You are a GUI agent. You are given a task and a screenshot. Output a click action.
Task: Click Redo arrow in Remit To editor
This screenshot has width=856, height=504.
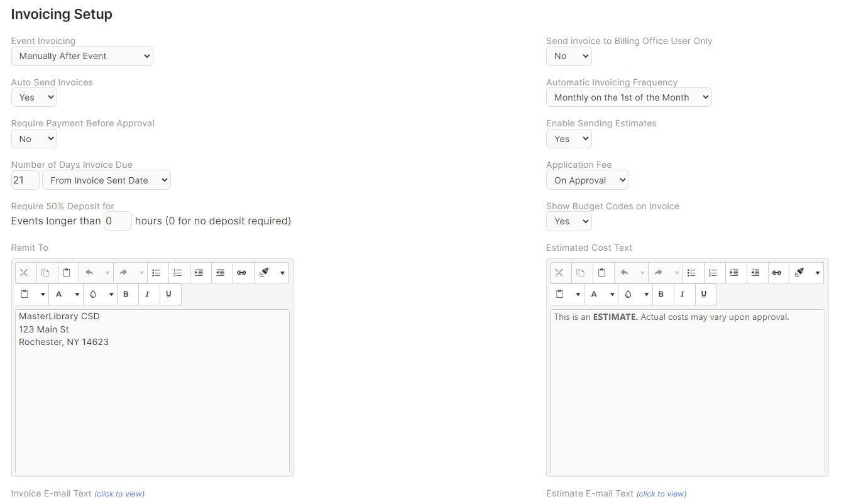[x=123, y=273]
